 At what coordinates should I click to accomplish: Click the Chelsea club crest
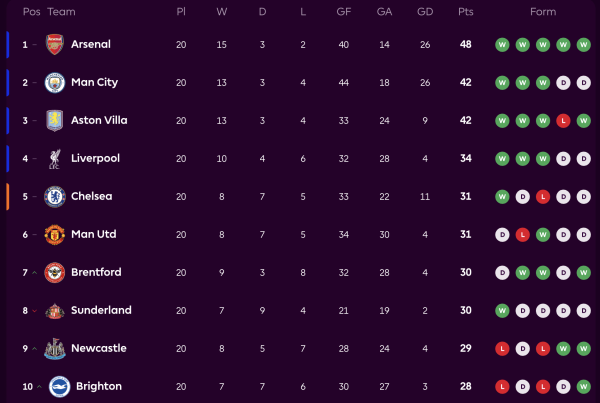(x=54, y=196)
